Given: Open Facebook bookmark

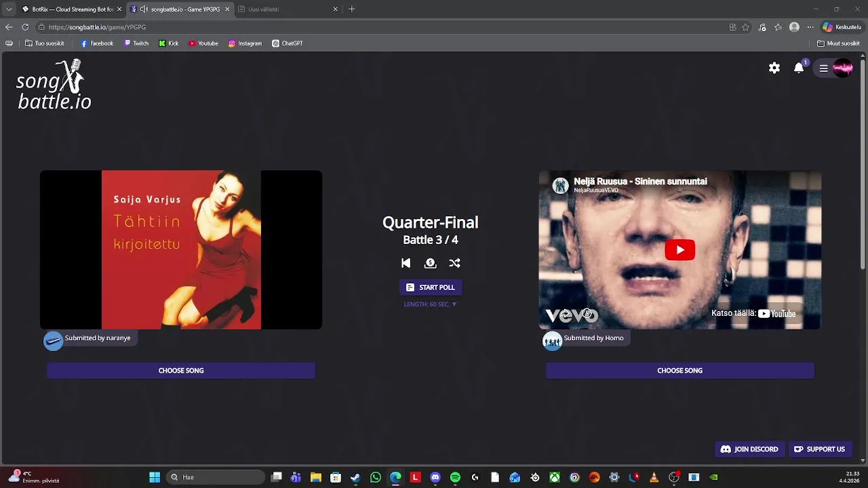Looking at the screenshot, I should click(x=97, y=43).
